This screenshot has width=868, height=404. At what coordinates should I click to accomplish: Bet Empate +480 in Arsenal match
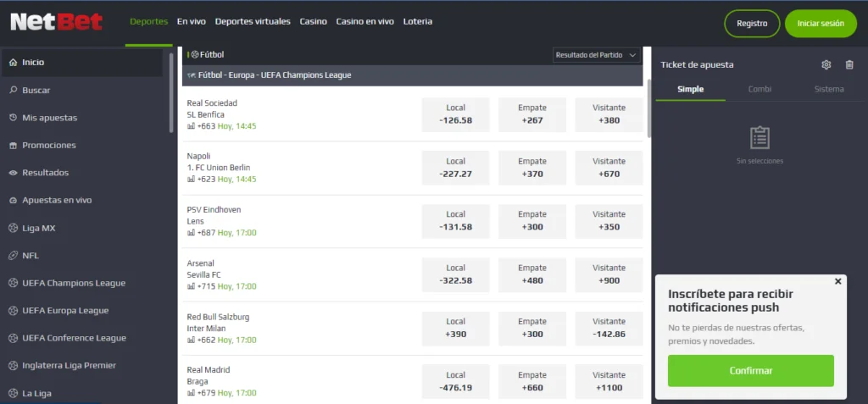click(x=532, y=275)
